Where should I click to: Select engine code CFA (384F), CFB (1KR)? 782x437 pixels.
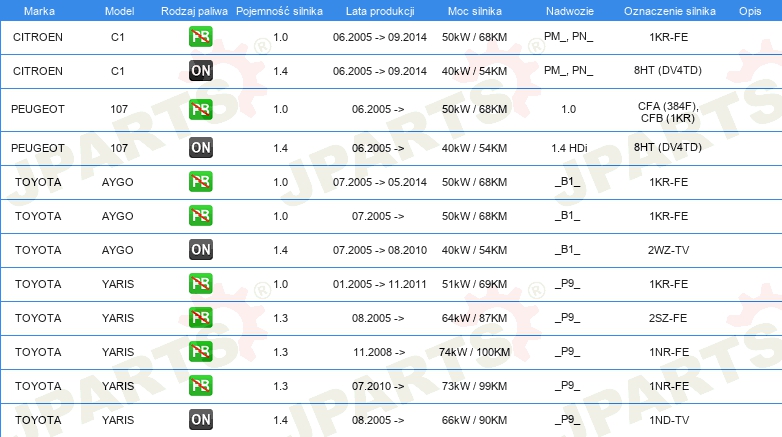pos(668,112)
